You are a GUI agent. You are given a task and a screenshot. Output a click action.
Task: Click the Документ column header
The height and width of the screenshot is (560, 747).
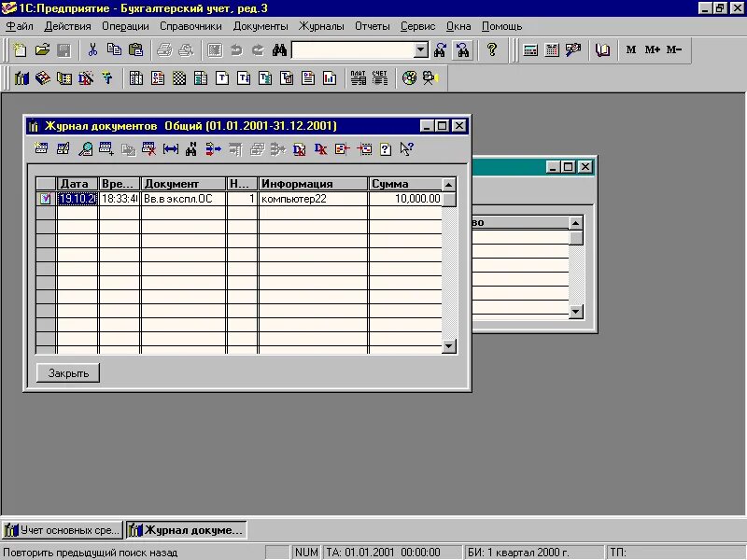(183, 184)
